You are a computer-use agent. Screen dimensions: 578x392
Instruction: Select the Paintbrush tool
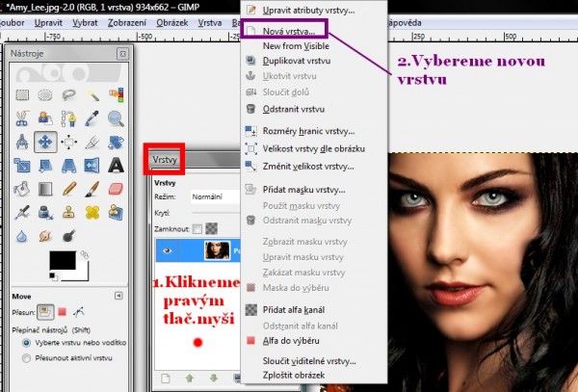92,189
